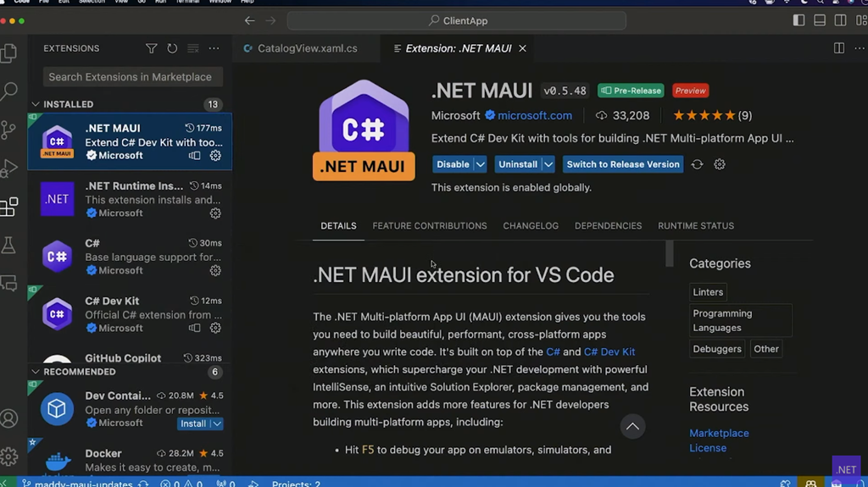
Task: Open the Disable dropdown arrow
Action: click(481, 164)
